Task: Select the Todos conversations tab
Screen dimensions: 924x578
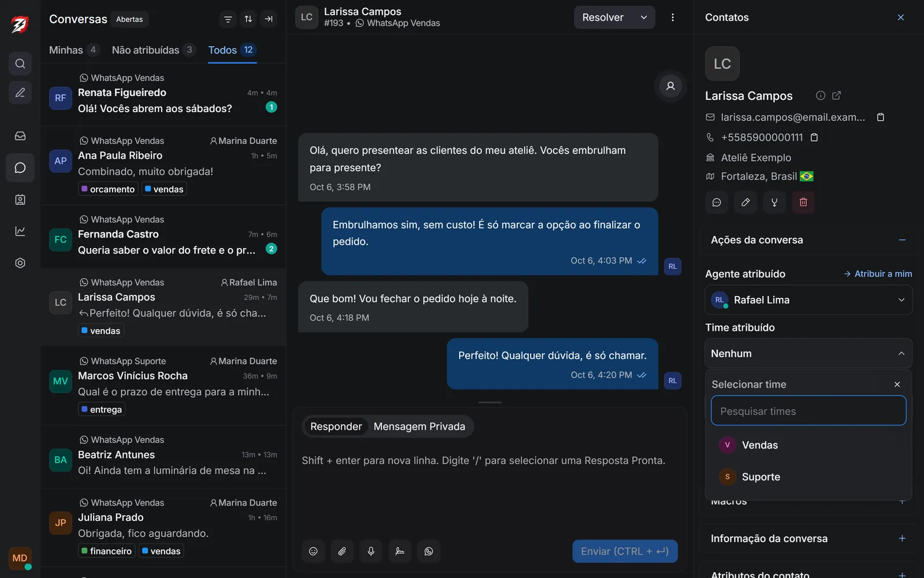Action: click(x=232, y=50)
